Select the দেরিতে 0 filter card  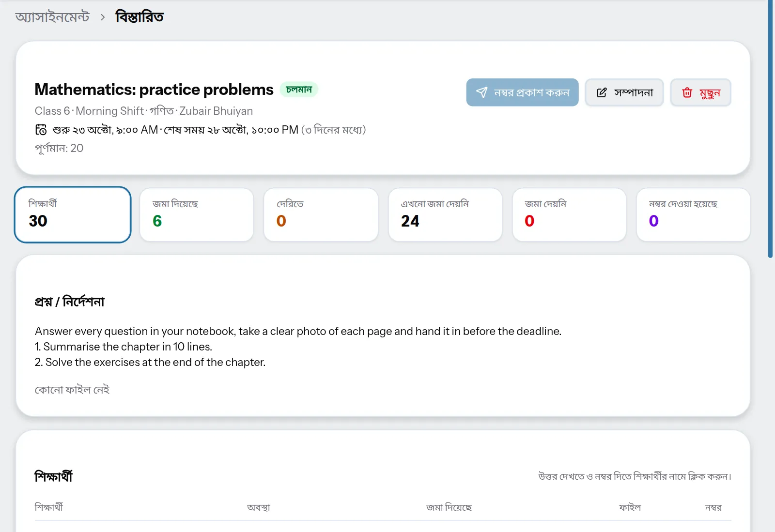pyautogui.click(x=321, y=214)
